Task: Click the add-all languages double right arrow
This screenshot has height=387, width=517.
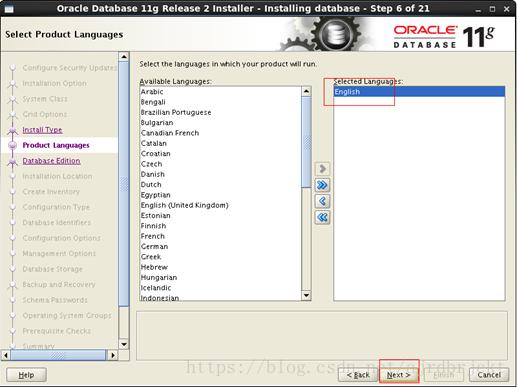Action: click(322, 185)
